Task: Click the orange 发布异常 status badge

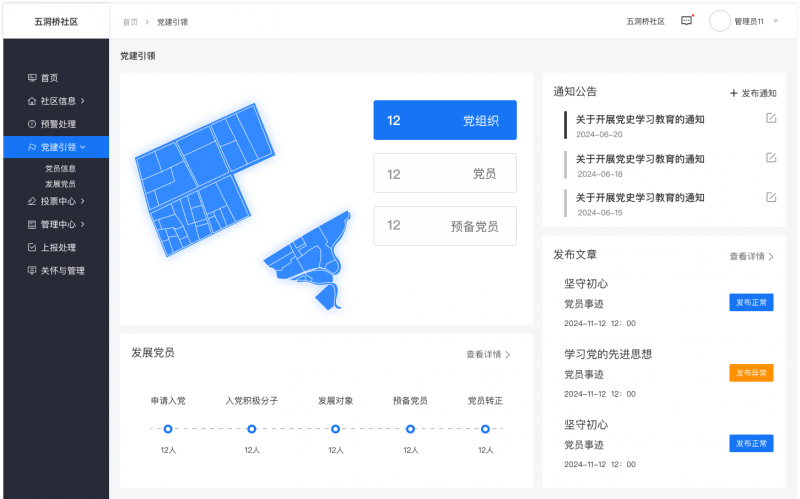Action: 751,373
